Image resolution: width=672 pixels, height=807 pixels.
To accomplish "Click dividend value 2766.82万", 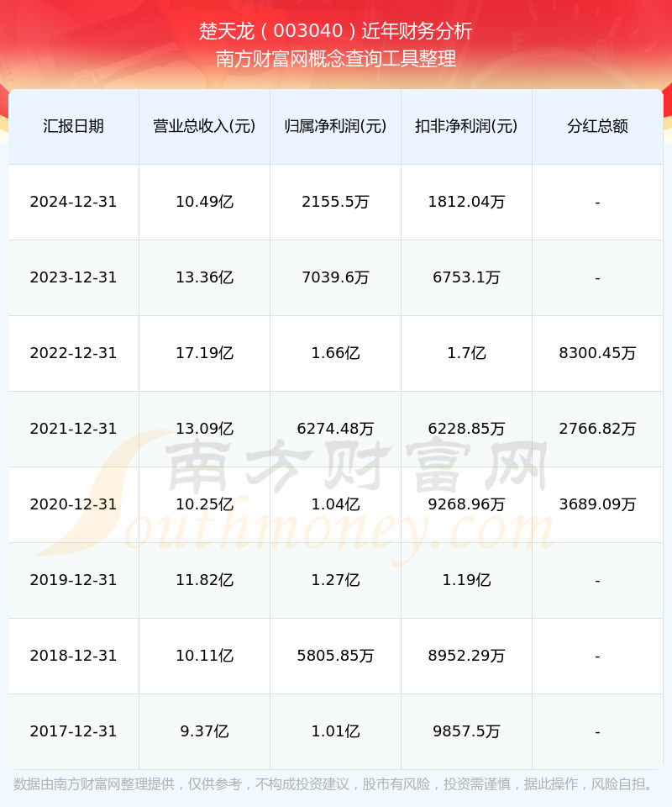I will [x=597, y=429].
